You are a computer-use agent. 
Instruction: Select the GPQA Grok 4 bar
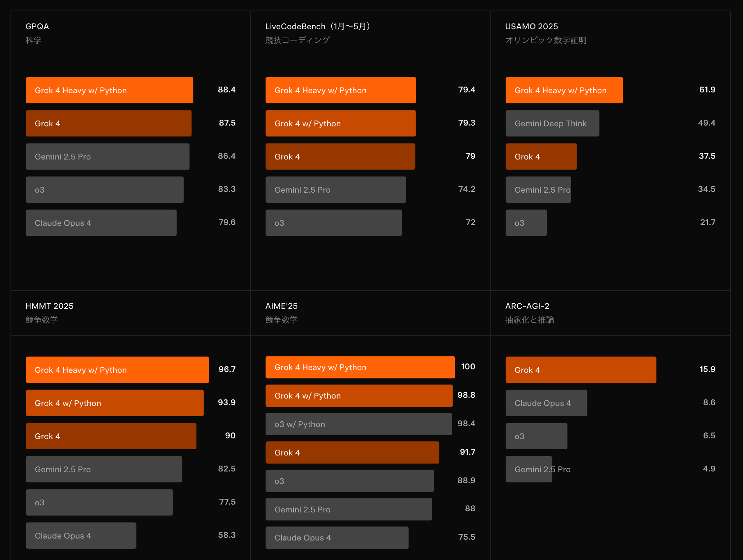[109, 123]
